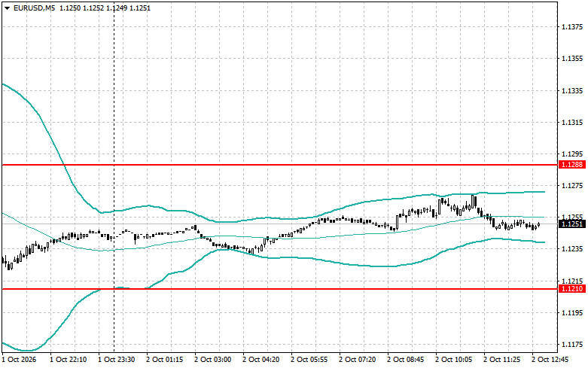Click the 1.1275 price scale value
This screenshot has height=368, width=588.
(x=572, y=186)
